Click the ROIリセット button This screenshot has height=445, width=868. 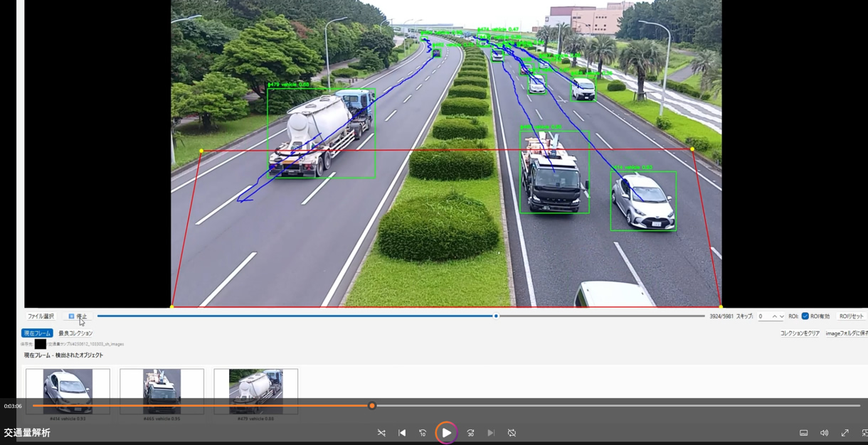click(x=851, y=316)
